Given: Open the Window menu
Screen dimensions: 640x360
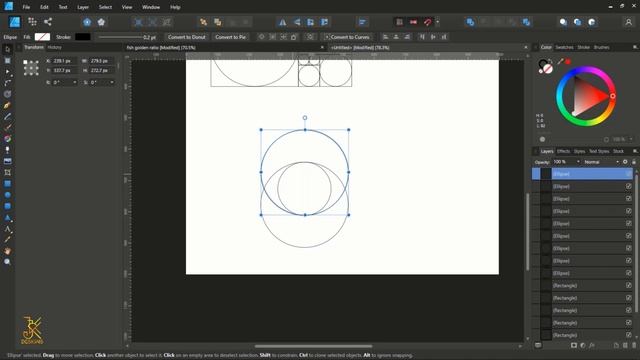Looking at the screenshot, I should point(151,7).
